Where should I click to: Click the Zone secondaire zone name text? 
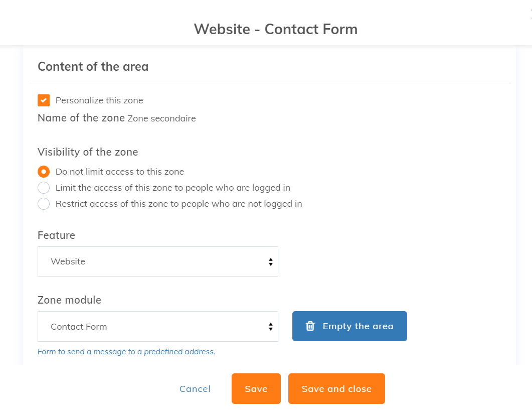tap(161, 119)
